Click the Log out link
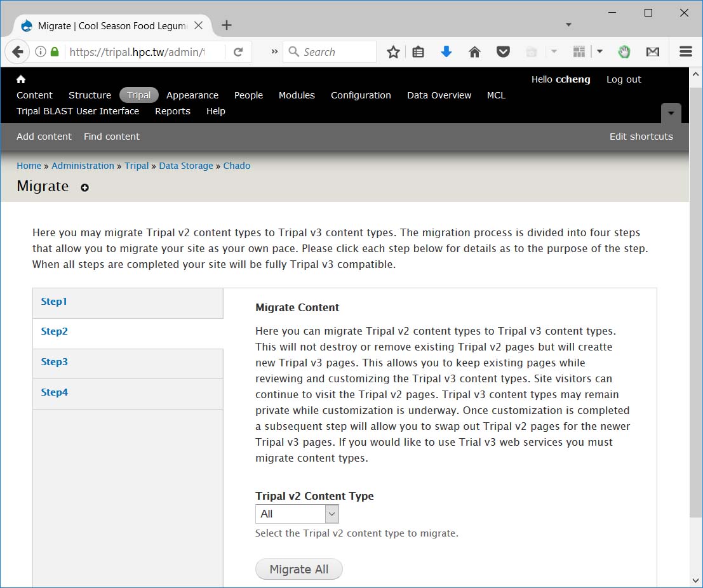The image size is (703, 588). [x=624, y=79]
